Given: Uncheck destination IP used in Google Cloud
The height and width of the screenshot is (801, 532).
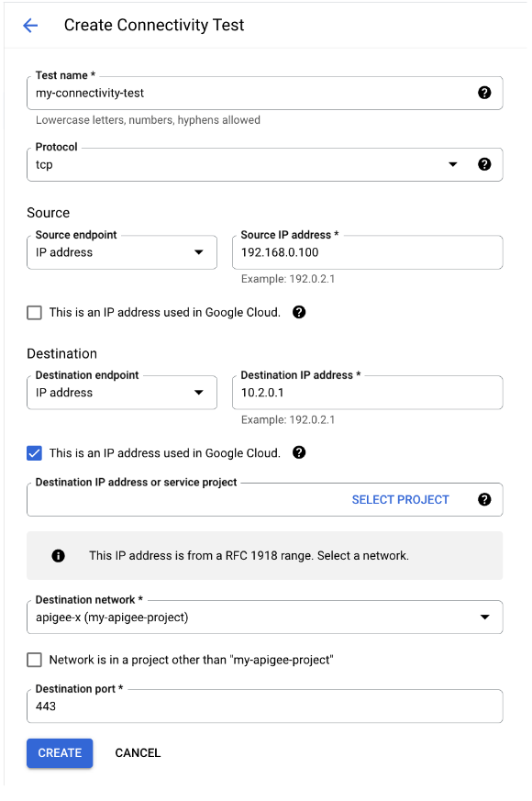Looking at the screenshot, I should point(34,452).
